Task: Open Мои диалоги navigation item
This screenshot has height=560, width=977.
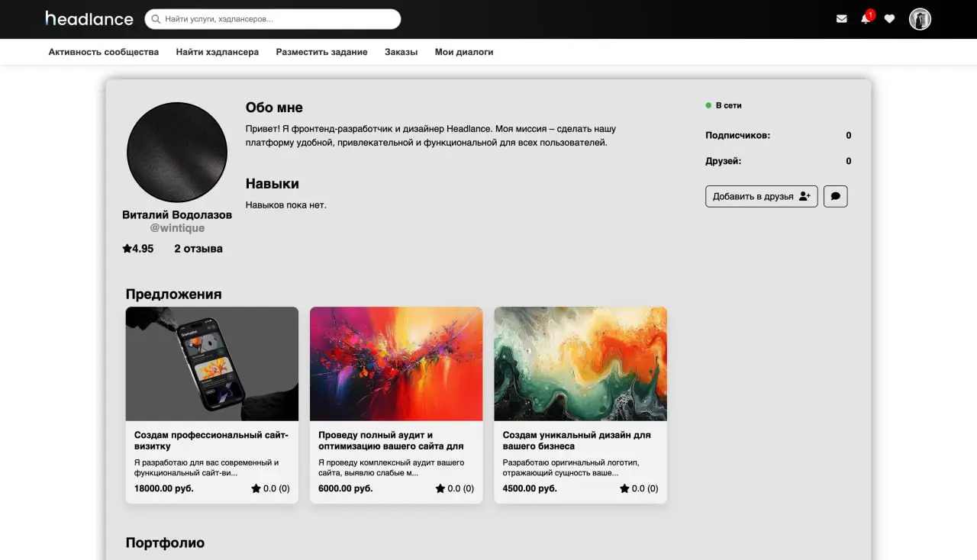Action: 464,52
